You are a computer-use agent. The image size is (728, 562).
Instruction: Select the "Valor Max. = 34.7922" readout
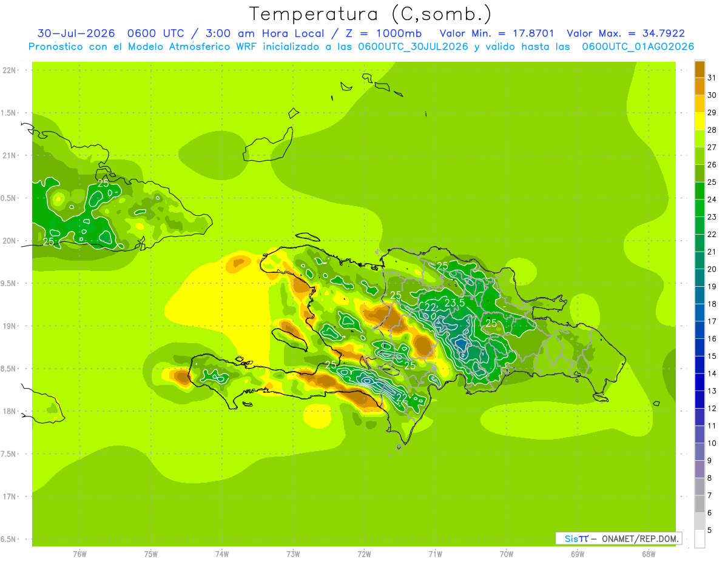[625, 33]
